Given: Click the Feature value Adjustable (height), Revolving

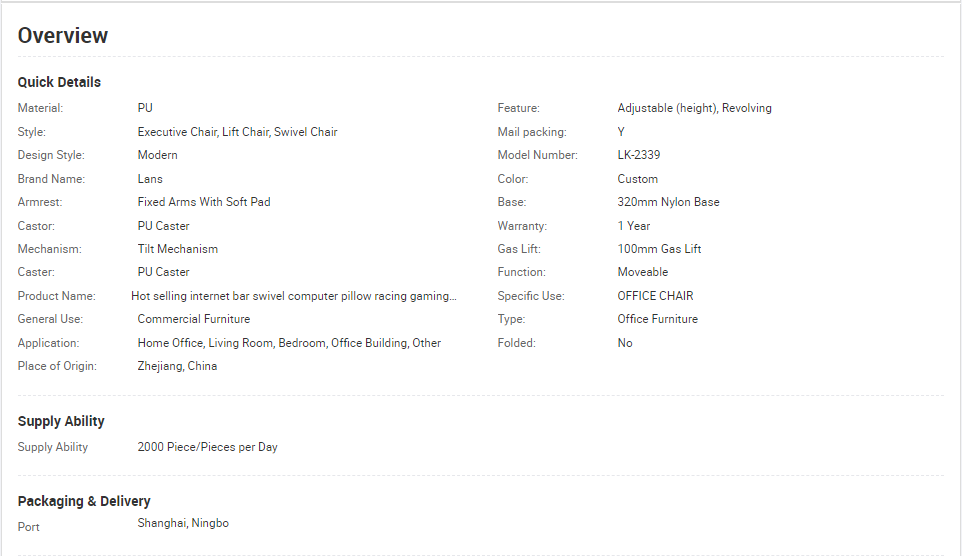Looking at the screenshot, I should [x=695, y=108].
